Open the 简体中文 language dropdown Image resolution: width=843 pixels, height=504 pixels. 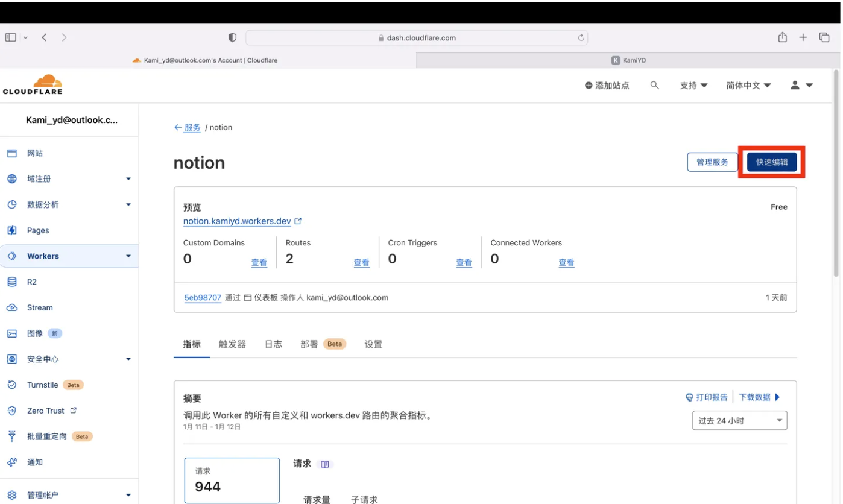click(748, 86)
